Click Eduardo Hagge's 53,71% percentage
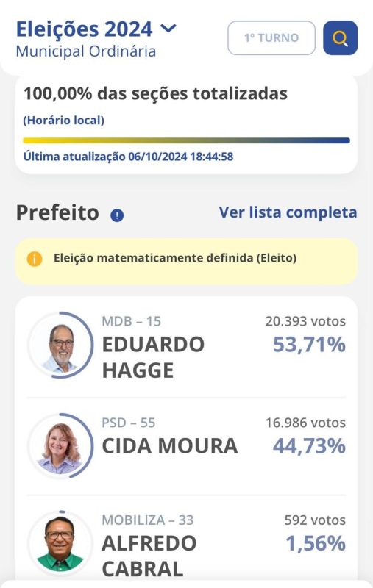Screen dimensions: 373x588 [x=309, y=345]
